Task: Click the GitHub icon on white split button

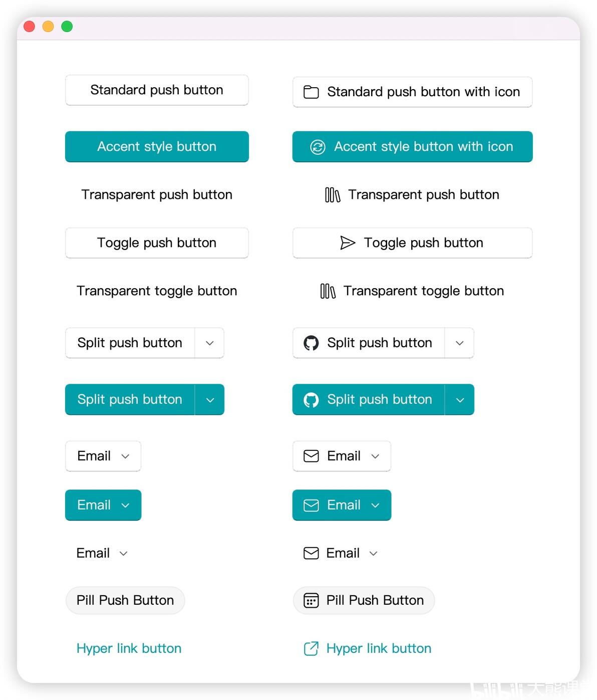Action: click(311, 343)
